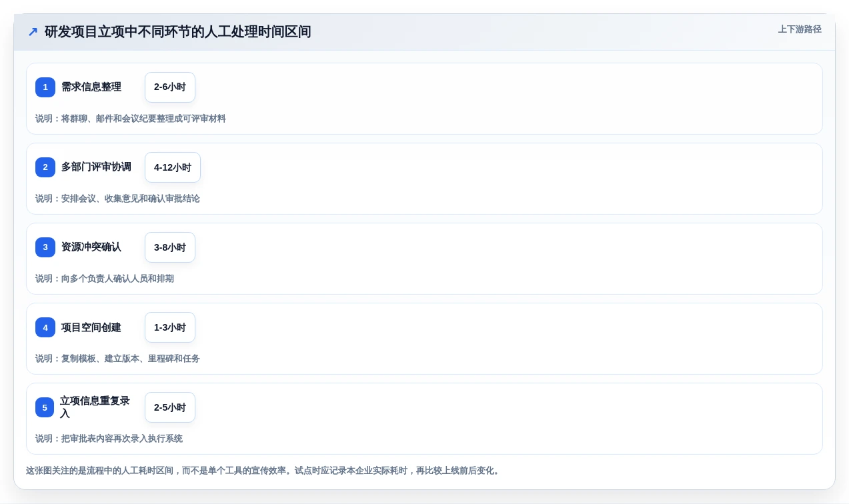Viewport: 849px width, 504px height.
Task: Click the description 向多个负责人确认人员和排期
Action: click(105, 279)
